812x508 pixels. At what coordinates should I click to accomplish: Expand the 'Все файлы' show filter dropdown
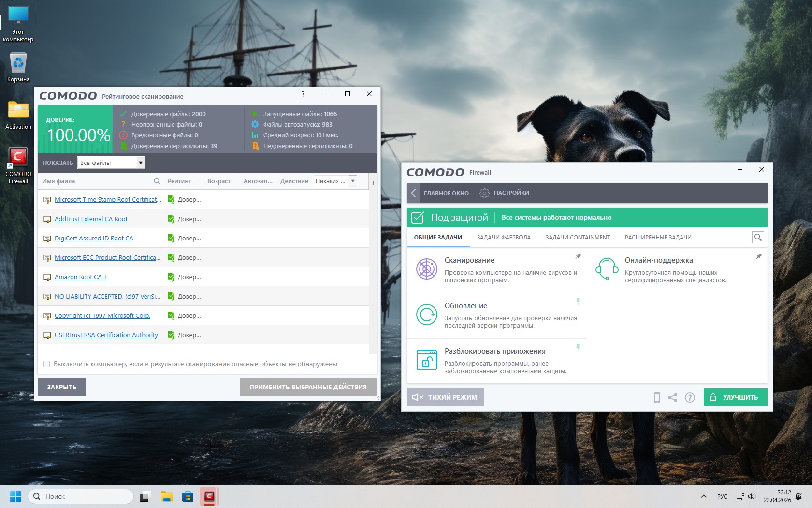pyautogui.click(x=141, y=163)
